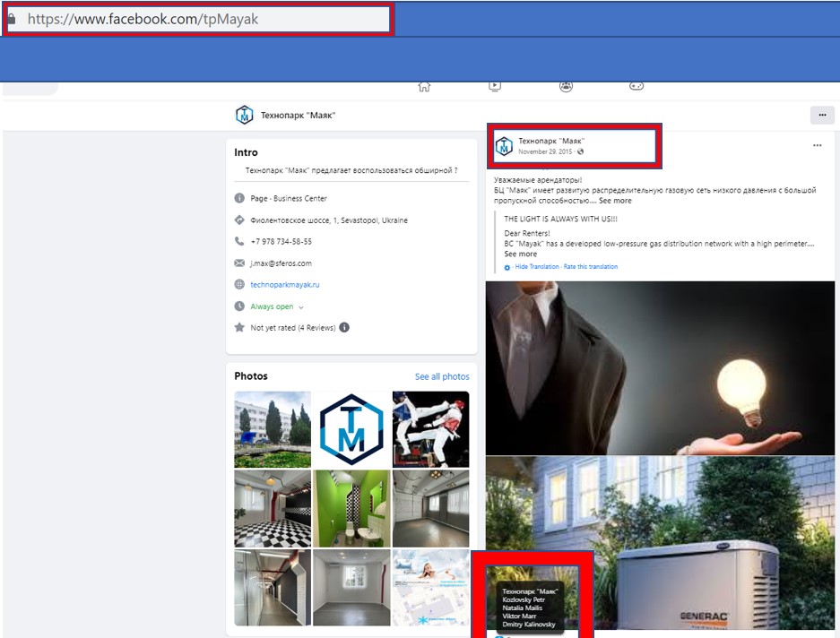Click the page logo beside the header page name
Image resolution: width=840 pixels, height=638 pixels.
pyautogui.click(x=244, y=116)
